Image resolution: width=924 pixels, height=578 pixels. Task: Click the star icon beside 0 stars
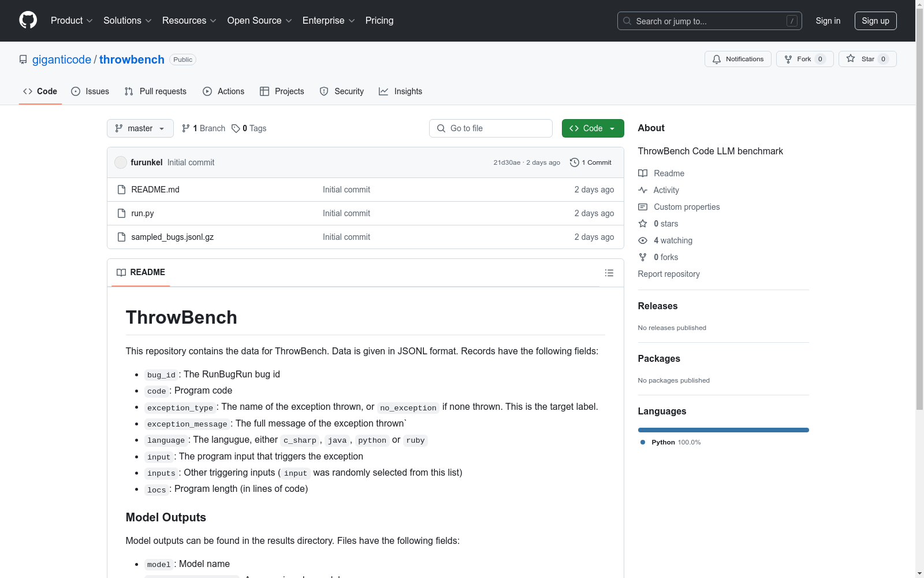point(643,224)
